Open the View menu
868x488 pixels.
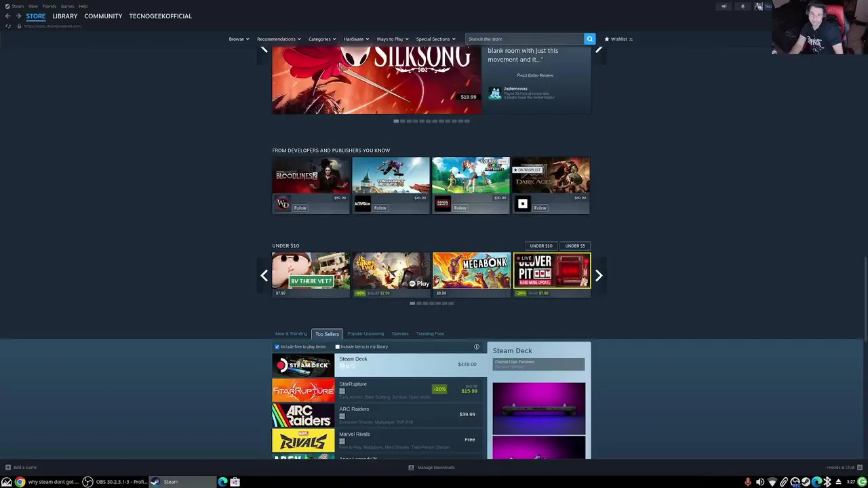(x=33, y=6)
